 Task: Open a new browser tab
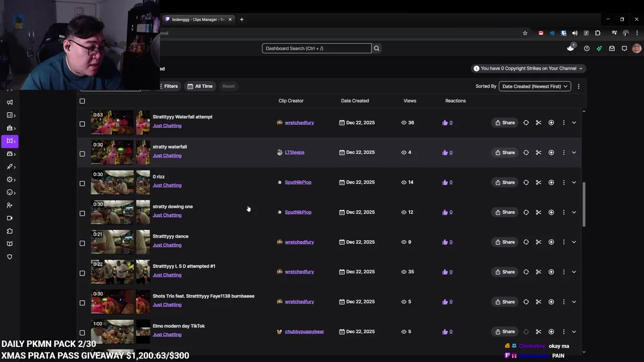242,20
